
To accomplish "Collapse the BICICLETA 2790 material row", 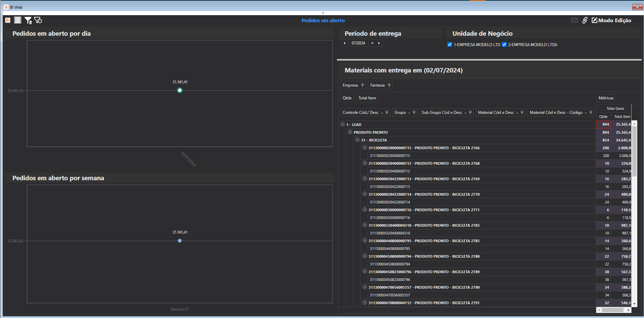I will pyautogui.click(x=365, y=287).
